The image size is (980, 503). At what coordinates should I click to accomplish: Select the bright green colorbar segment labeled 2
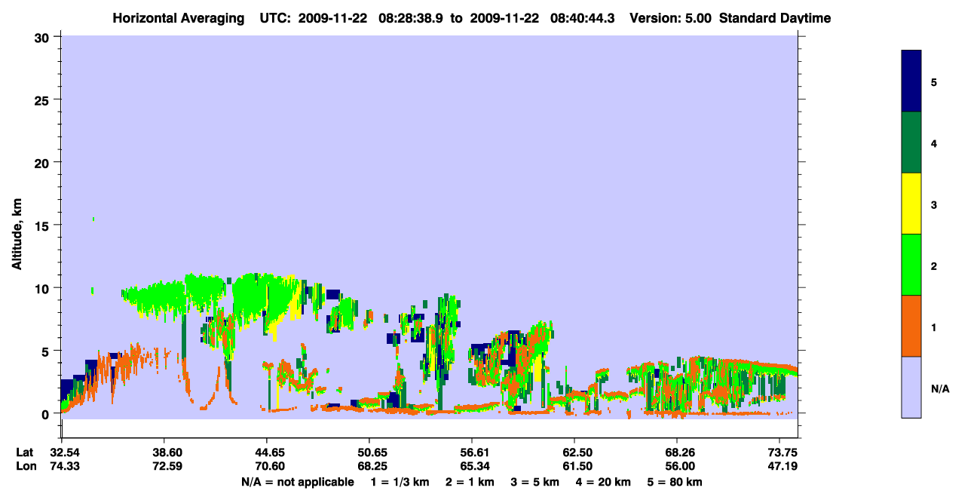[911, 265]
